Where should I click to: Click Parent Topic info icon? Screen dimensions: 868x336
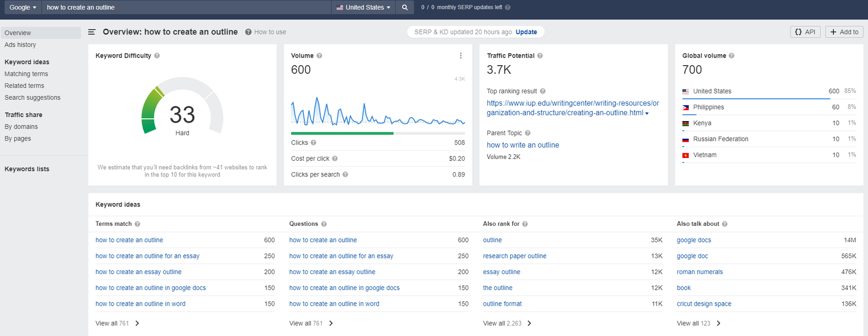[527, 133]
